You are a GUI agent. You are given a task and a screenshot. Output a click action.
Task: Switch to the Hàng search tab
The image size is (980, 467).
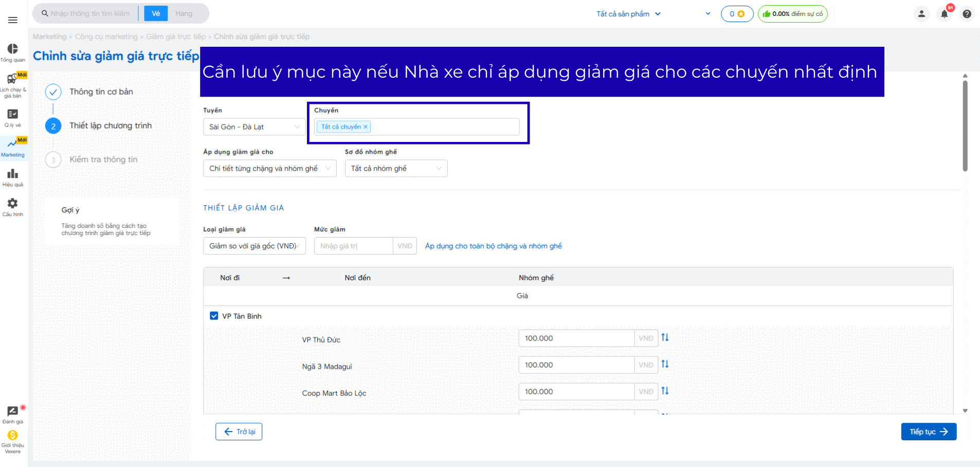coord(184,13)
